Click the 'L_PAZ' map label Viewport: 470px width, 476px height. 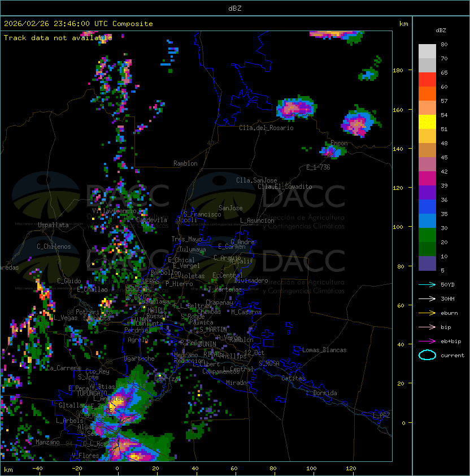[381, 416]
